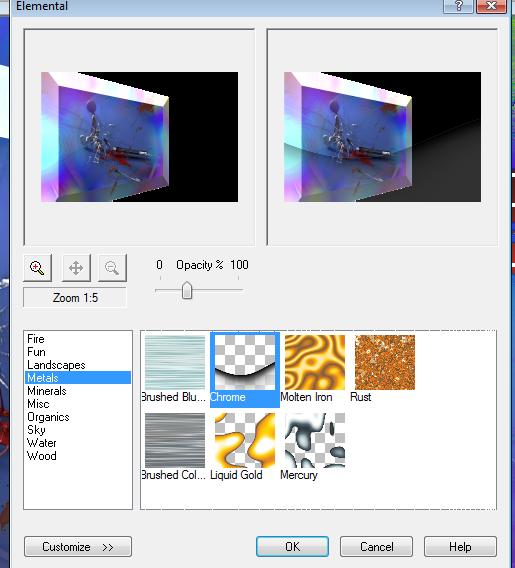Pick the Molten Iron texture
The height and width of the screenshot is (568, 515).
pos(315,363)
